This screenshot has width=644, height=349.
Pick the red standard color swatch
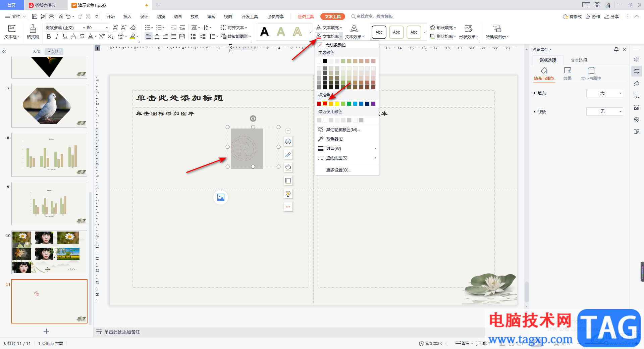coord(325,104)
